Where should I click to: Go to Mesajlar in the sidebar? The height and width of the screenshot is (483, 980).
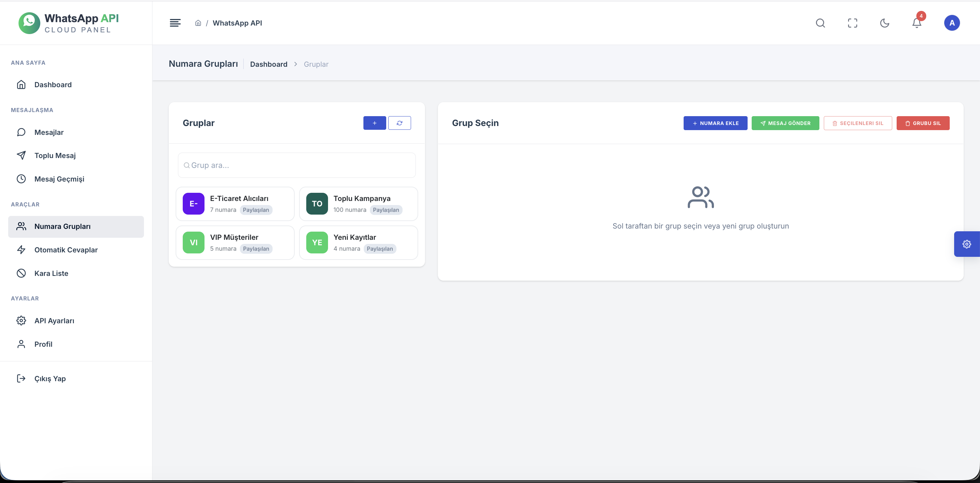pos(76,132)
